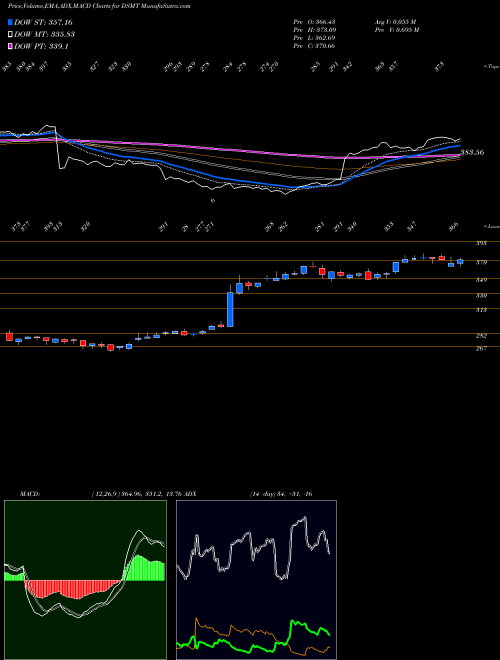500x660 pixels.
Task: Click the 333.56 EMA price label
Action: [x=472, y=152]
